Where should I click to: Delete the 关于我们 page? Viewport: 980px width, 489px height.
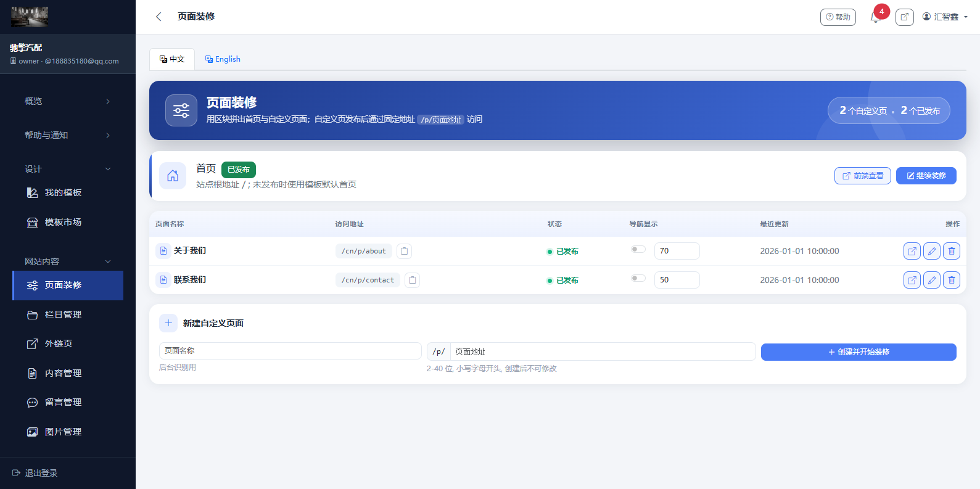pos(951,251)
